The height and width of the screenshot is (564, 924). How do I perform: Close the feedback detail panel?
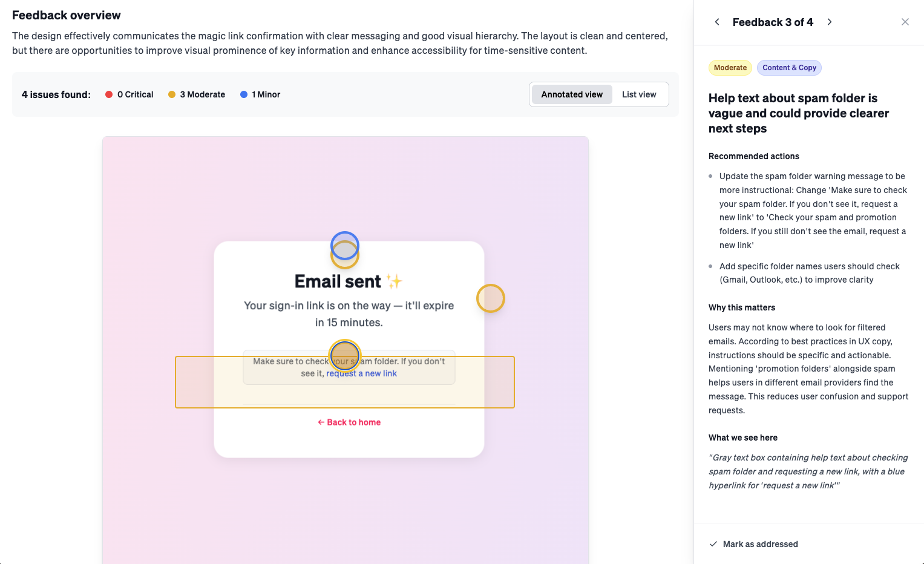coord(905,22)
